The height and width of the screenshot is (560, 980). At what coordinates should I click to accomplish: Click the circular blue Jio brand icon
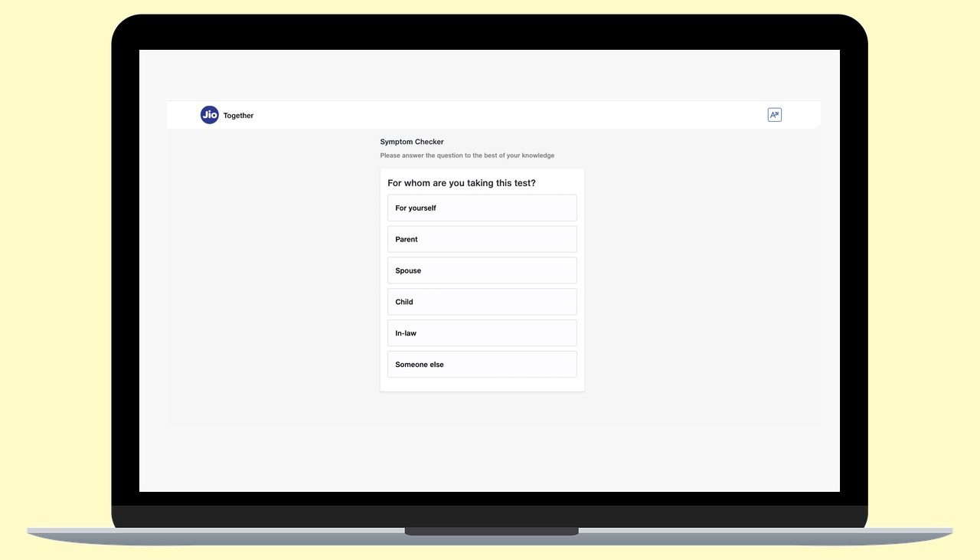tap(209, 115)
